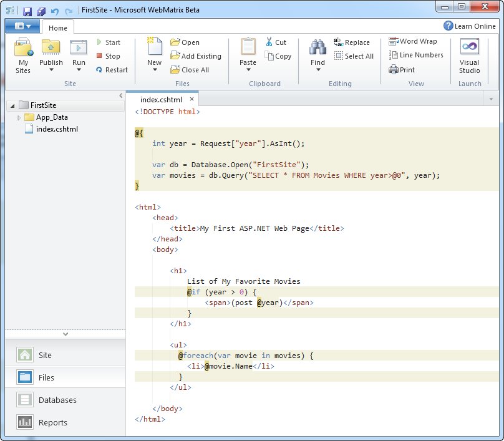Viewport: 504px width, 441px height.
Task: Open the Replace tool
Action: pyautogui.click(x=352, y=42)
